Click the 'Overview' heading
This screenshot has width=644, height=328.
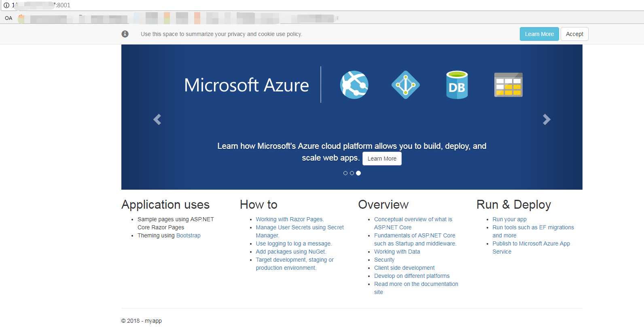coord(383,205)
